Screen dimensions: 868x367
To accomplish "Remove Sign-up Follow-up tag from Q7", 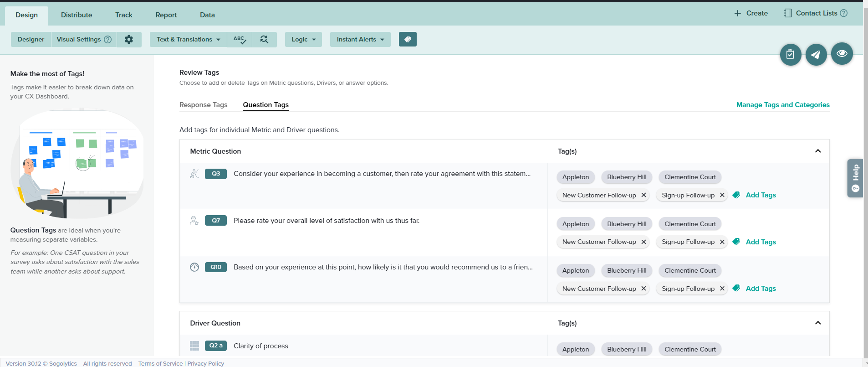I will [x=722, y=242].
